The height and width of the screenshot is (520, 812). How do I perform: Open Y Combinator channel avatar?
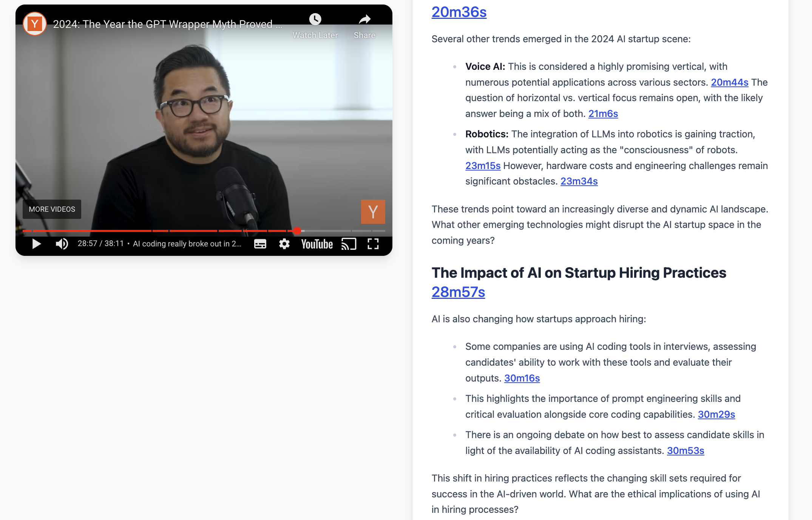click(35, 24)
